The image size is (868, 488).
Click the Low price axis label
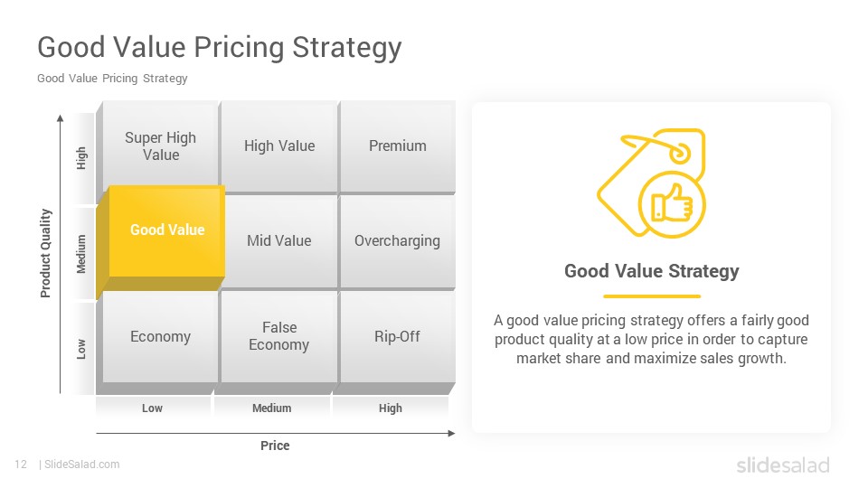[152, 408]
